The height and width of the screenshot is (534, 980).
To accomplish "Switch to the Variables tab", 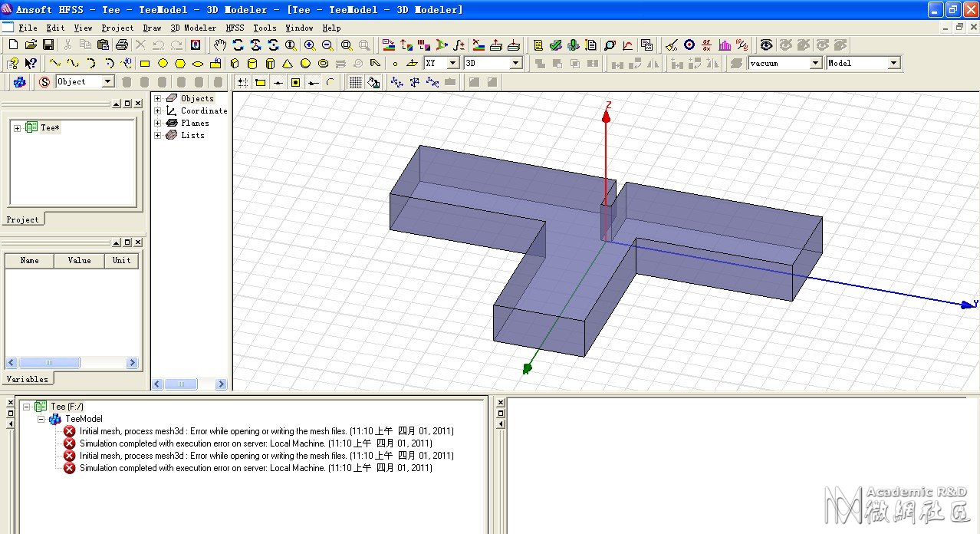I will [x=27, y=379].
